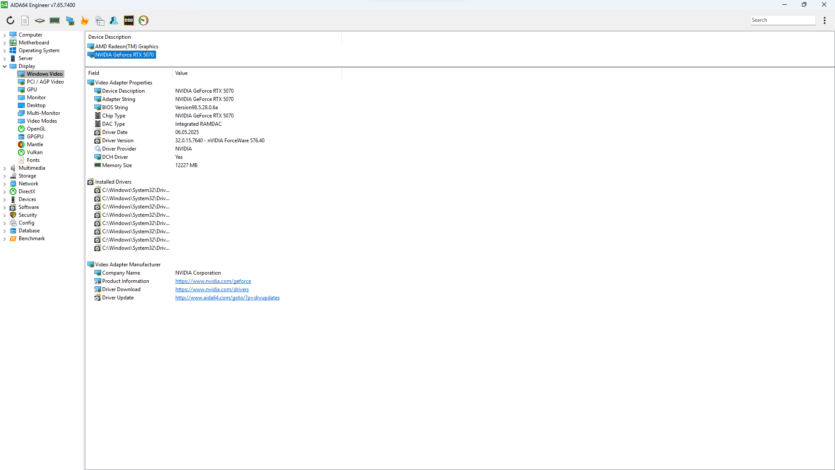Expand the Network tree node
835x470 pixels.
pyautogui.click(x=5, y=184)
